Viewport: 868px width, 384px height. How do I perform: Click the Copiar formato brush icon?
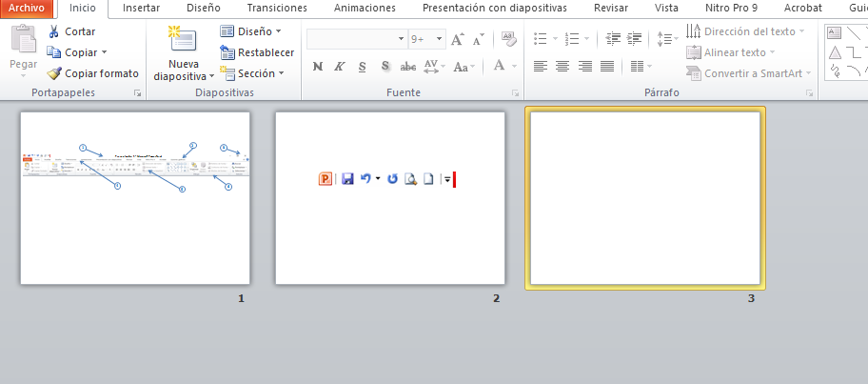coord(55,73)
